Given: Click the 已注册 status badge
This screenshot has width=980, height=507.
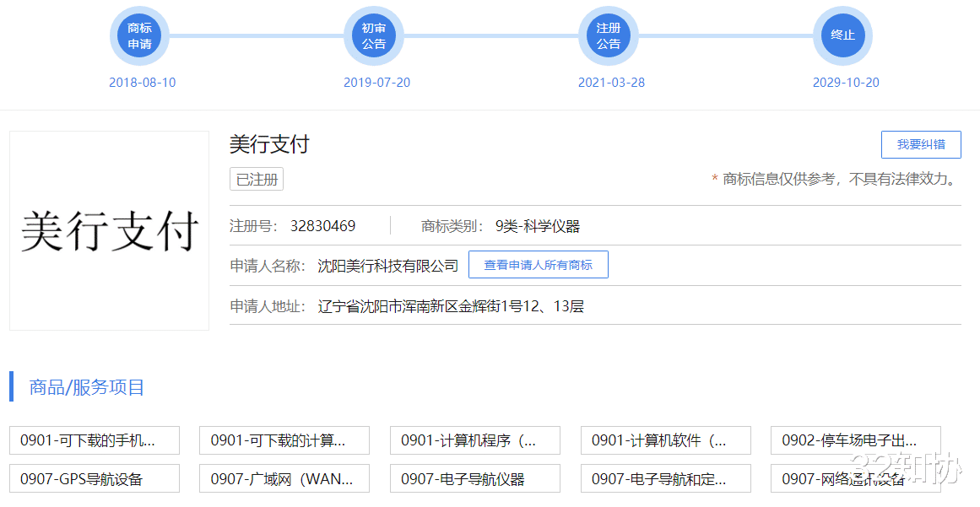Looking at the screenshot, I should point(257,179).
